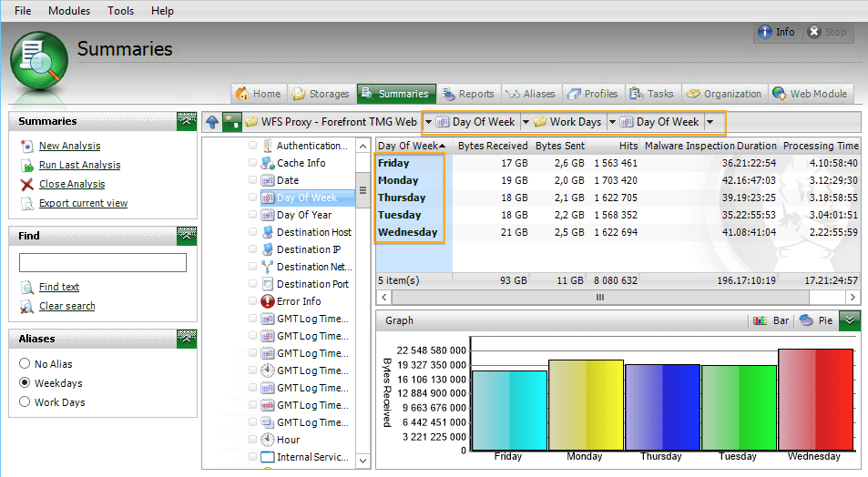Open the Help menu
This screenshot has height=477, width=868.
click(x=162, y=11)
